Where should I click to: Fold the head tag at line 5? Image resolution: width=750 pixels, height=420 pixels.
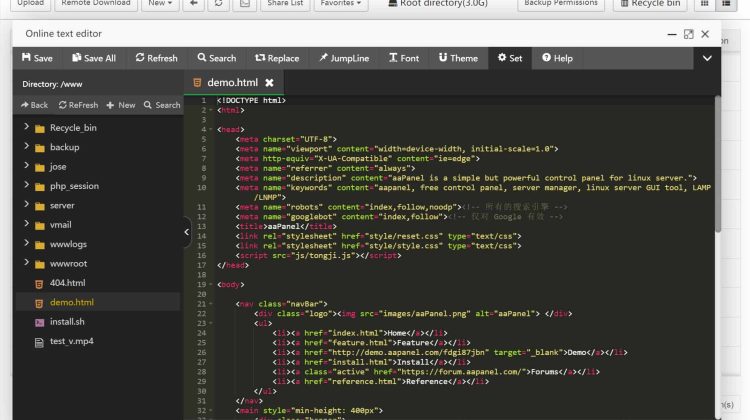tap(212, 129)
